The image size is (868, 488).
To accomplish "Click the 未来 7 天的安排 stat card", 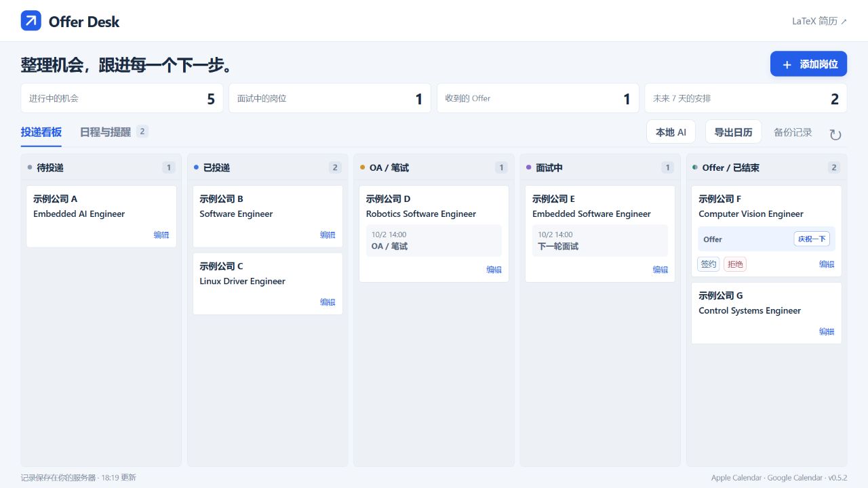I will click(x=746, y=98).
